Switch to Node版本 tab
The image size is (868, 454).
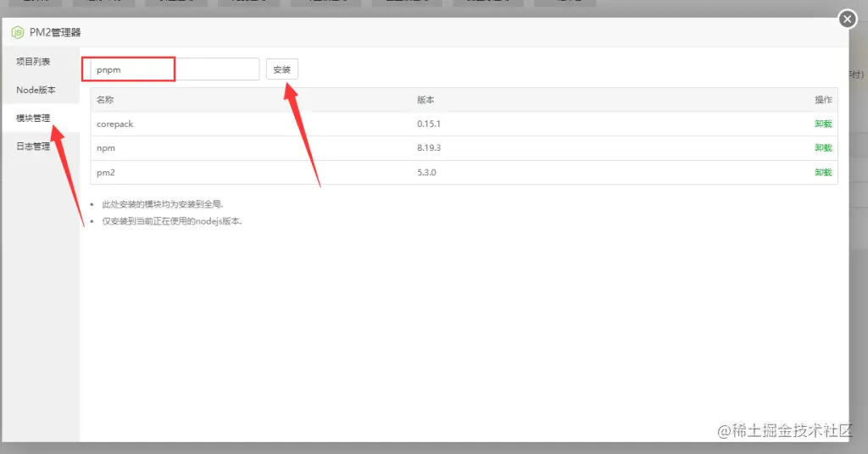coord(36,90)
